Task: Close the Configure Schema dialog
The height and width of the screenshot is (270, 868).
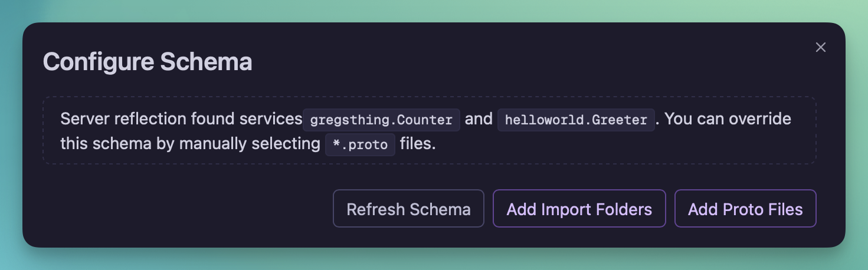Action: click(x=820, y=48)
